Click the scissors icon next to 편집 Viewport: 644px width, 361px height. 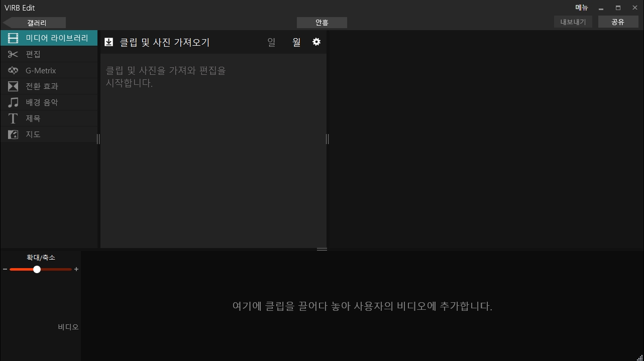pyautogui.click(x=13, y=54)
